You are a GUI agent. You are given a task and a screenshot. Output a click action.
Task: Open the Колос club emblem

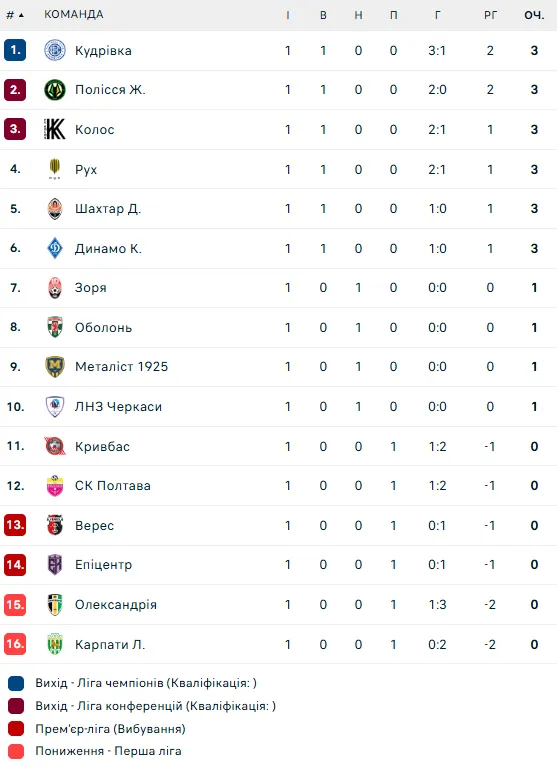(55, 129)
